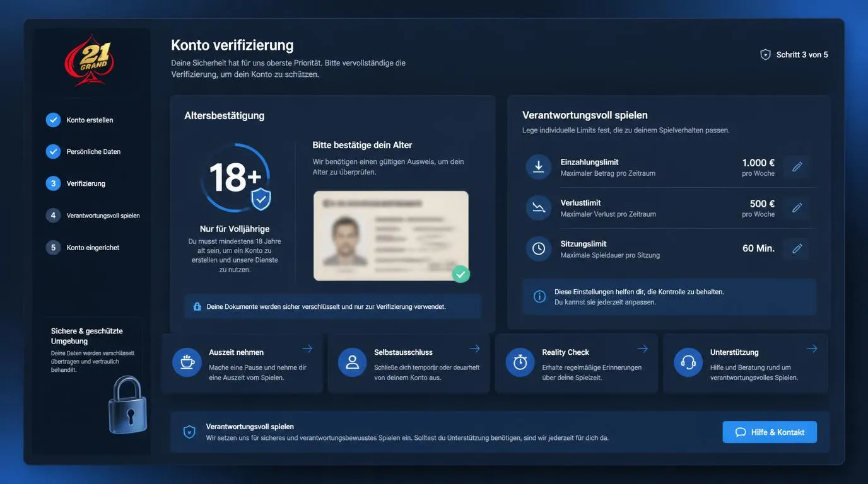Image resolution: width=868 pixels, height=484 pixels.
Task: Click the Nur für Volljährige text
Action: pyautogui.click(x=235, y=229)
